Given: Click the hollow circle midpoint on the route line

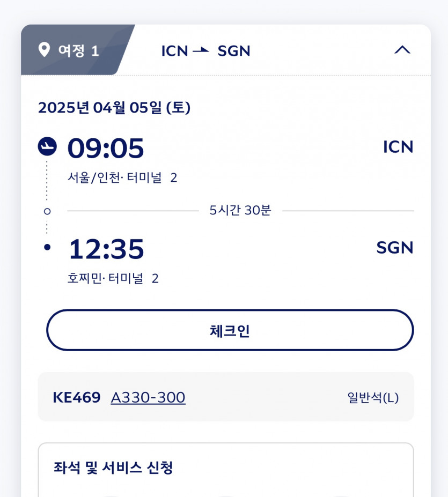Looking at the screenshot, I should pos(47,211).
